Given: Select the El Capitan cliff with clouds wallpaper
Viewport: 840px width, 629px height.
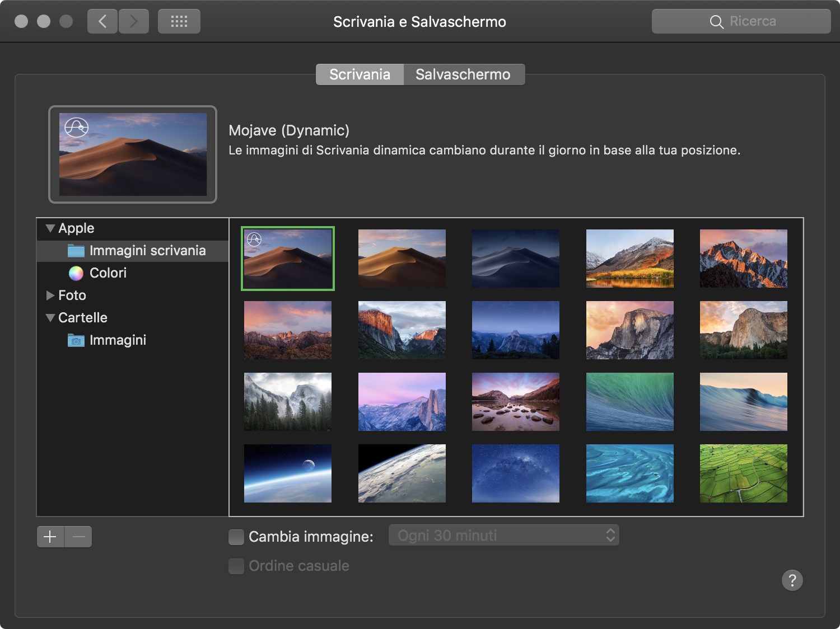Looking at the screenshot, I should [x=402, y=330].
